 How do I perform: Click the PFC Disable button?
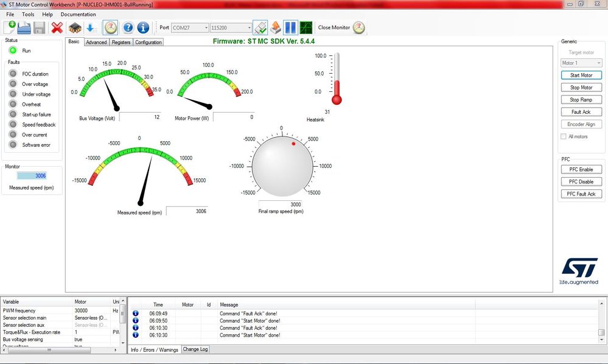(x=581, y=182)
